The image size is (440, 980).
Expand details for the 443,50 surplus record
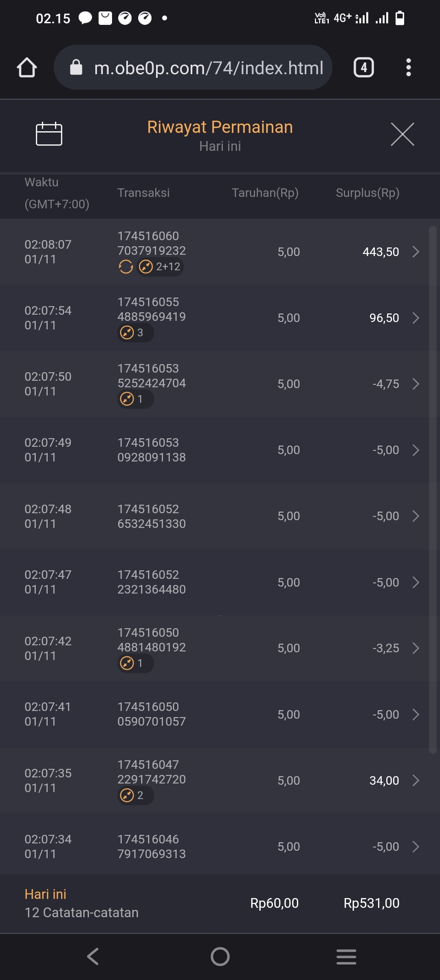point(416,252)
